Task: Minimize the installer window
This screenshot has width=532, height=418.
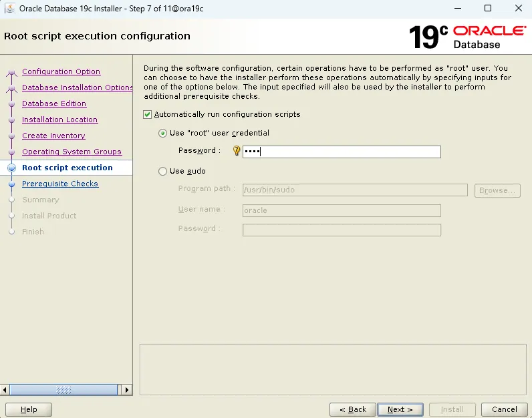Action: coord(458,9)
